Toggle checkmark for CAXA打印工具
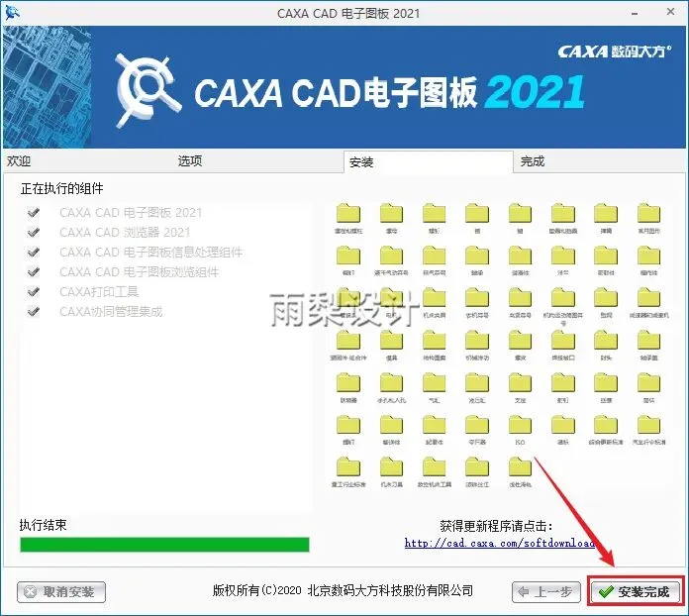This screenshot has height=616, width=689. [x=34, y=291]
